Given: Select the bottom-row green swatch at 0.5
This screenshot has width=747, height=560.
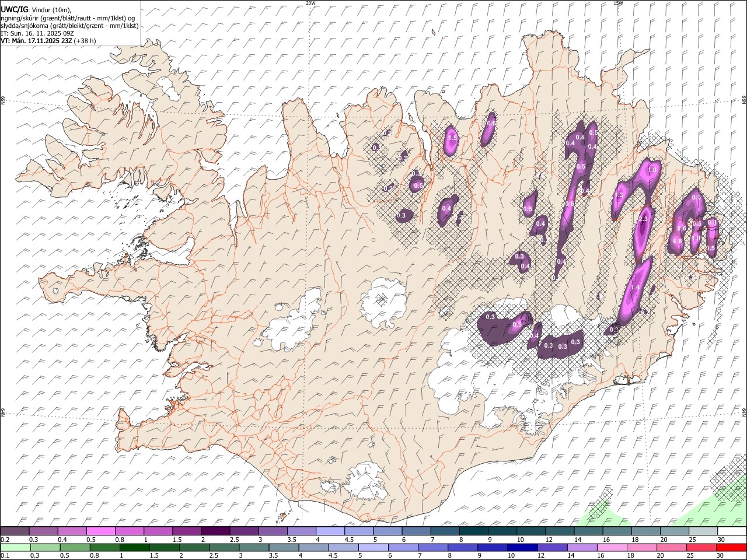Looking at the screenshot, I should 75,547.
